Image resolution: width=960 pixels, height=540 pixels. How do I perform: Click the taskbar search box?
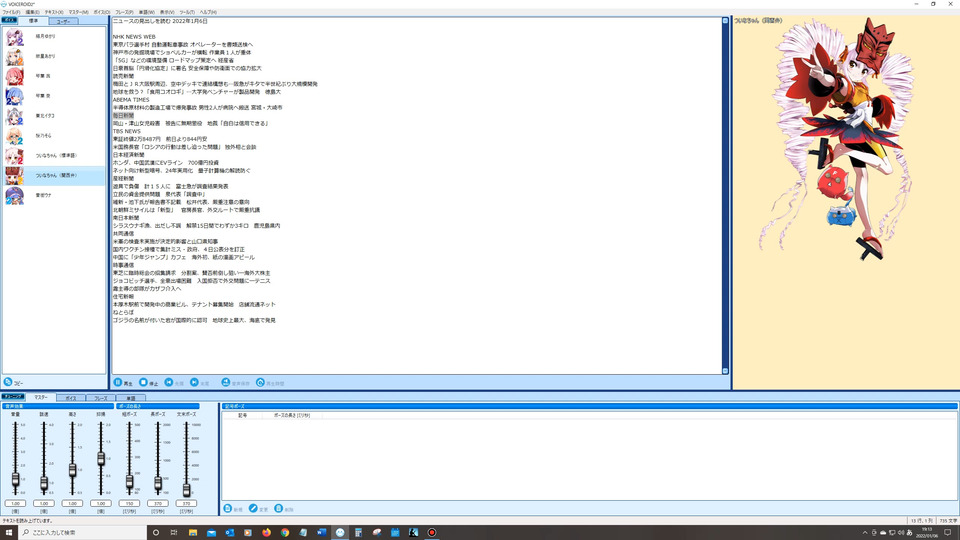(x=83, y=533)
